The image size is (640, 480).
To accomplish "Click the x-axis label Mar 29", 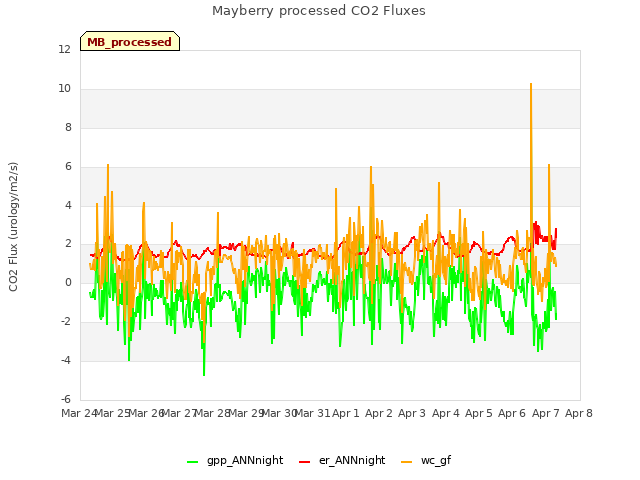I will pyautogui.click(x=246, y=413).
